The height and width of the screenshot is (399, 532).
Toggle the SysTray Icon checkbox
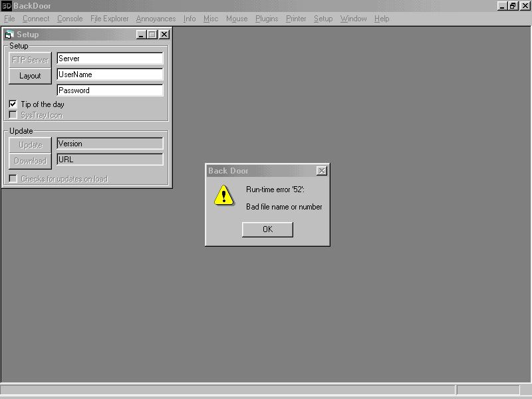(x=13, y=115)
